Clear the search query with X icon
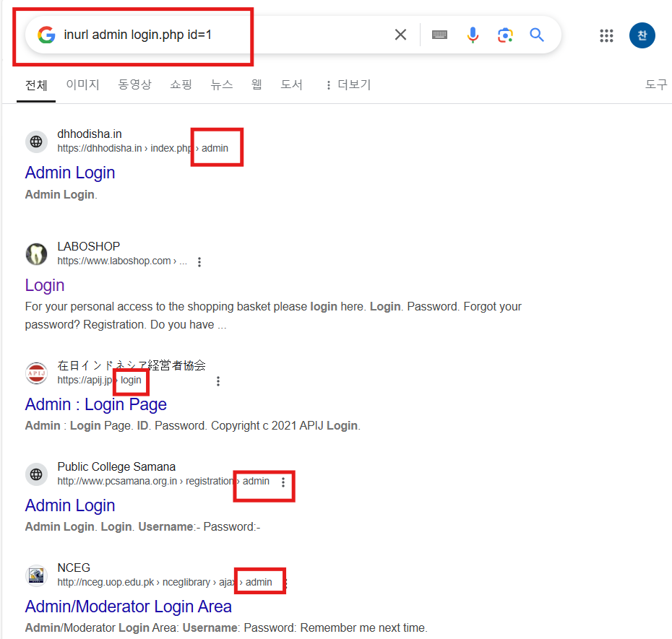This screenshot has width=672, height=639. click(x=400, y=35)
